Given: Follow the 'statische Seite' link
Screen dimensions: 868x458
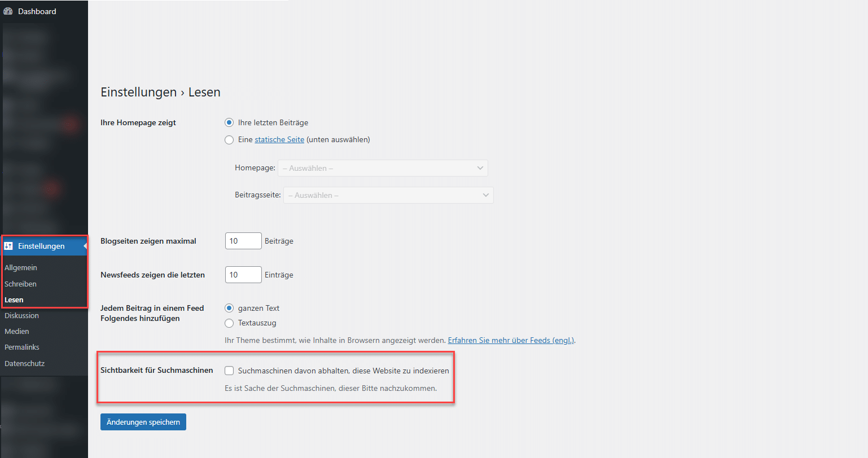Looking at the screenshot, I should tap(279, 140).
